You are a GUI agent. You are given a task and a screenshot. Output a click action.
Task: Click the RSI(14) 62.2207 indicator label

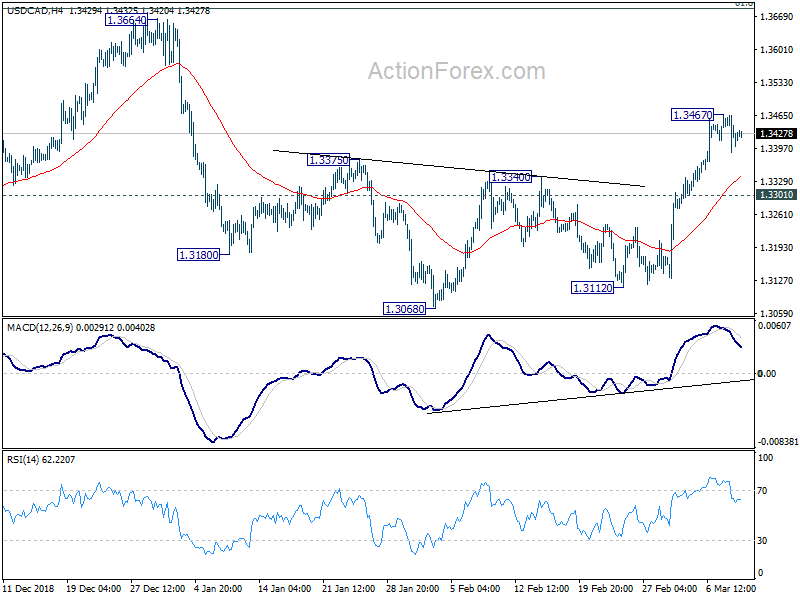point(41,460)
